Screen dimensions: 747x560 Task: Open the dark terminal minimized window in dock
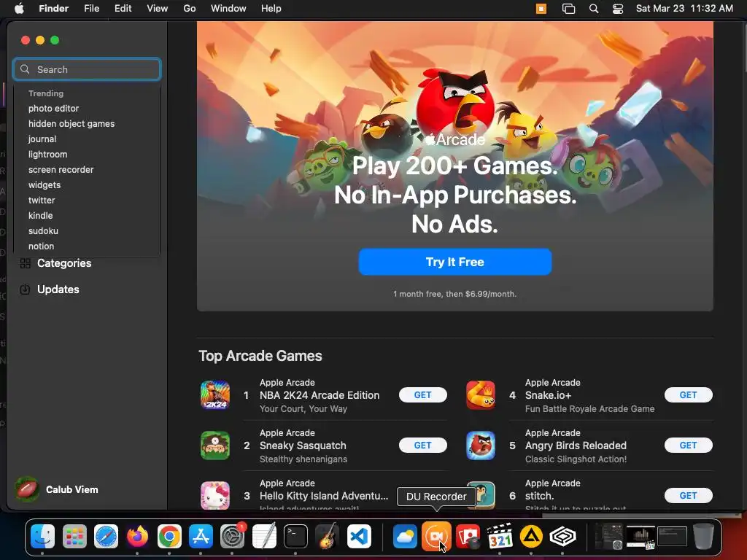672,537
